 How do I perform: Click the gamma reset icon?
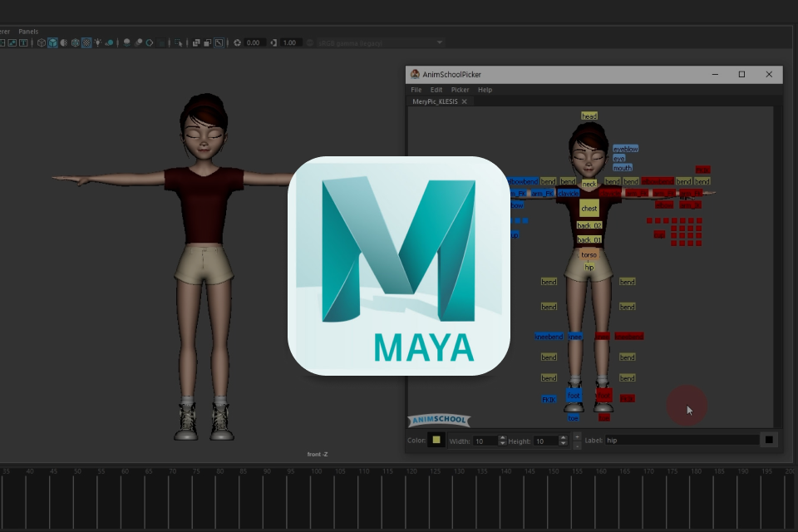(273, 42)
